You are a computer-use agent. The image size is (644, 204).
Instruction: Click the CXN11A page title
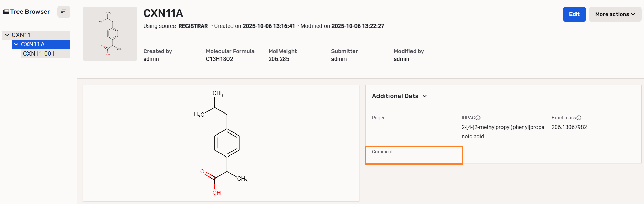point(163,13)
